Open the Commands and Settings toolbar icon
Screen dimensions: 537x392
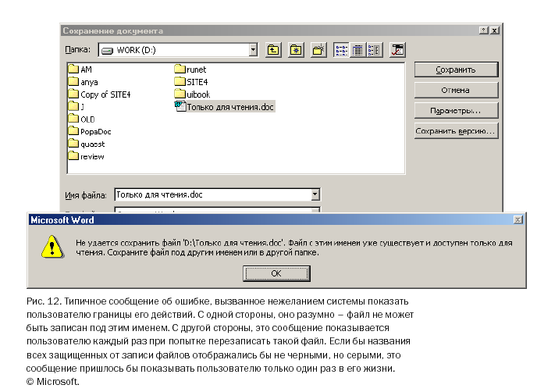[397, 51]
